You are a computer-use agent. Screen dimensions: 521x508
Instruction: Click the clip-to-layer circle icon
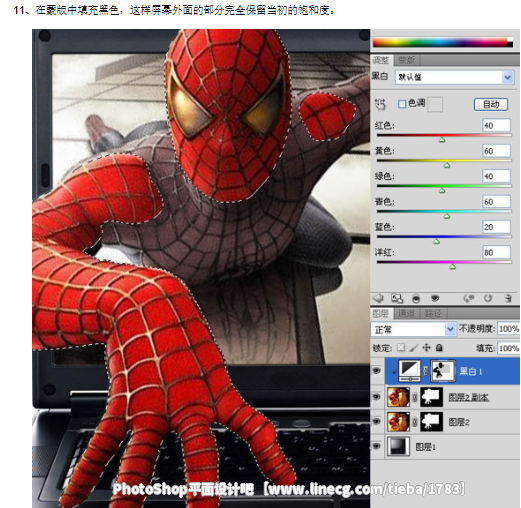coord(416,298)
